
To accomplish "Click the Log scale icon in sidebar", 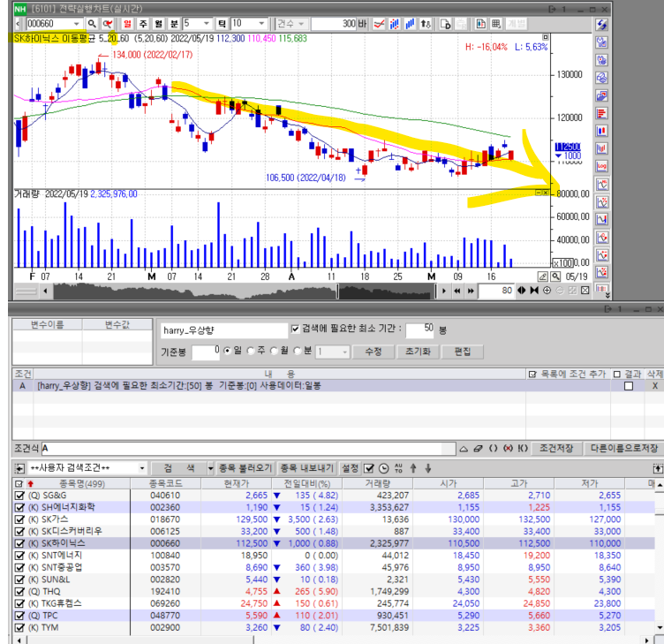I will click(603, 166).
